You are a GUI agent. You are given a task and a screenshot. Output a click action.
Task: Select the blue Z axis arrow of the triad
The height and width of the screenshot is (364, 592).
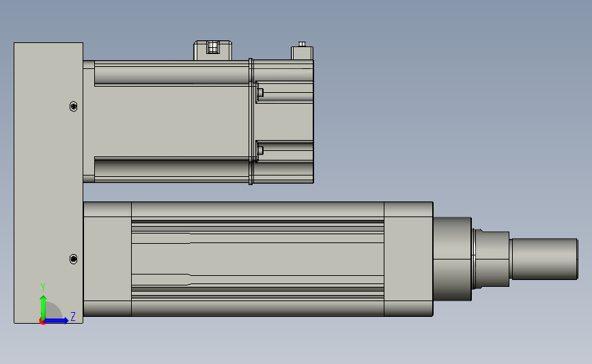57,320
